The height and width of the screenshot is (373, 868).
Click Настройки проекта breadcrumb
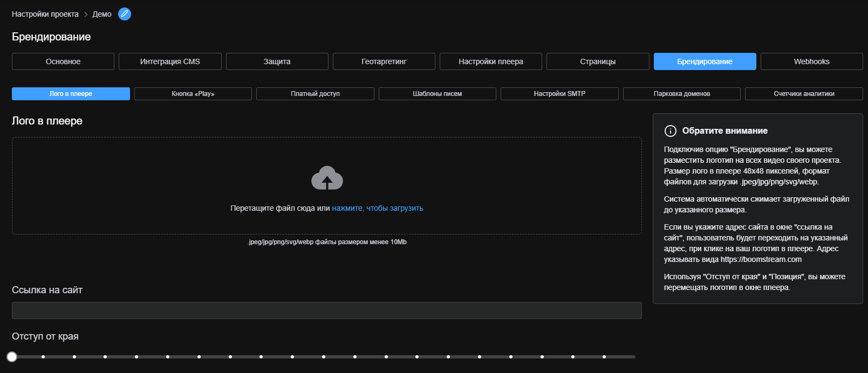pyautogui.click(x=45, y=14)
